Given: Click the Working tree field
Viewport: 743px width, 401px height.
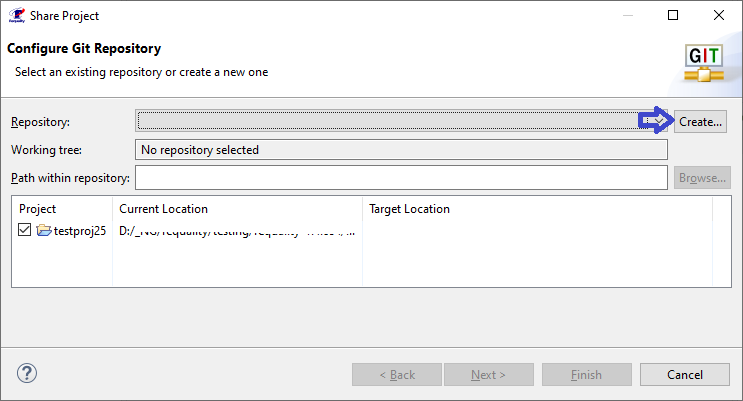Looking at the screenshot, I should (x=401, y=150).
